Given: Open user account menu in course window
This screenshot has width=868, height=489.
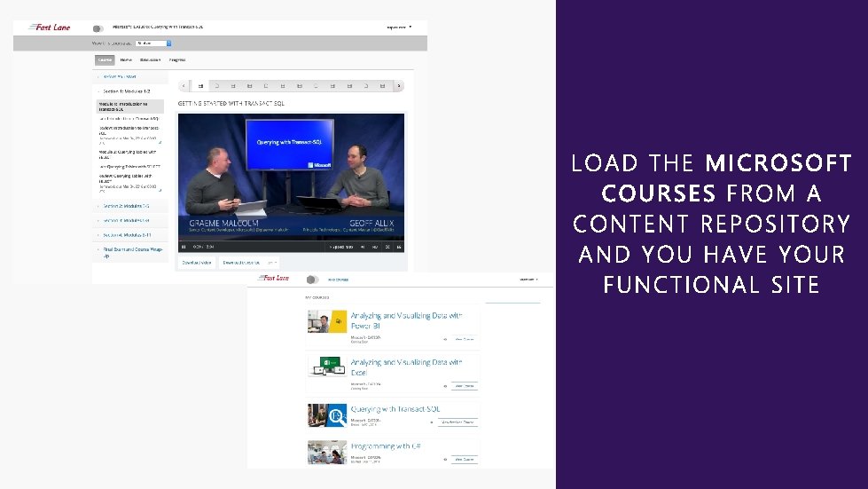Looking at the screenshot, I should pos(399,28).
